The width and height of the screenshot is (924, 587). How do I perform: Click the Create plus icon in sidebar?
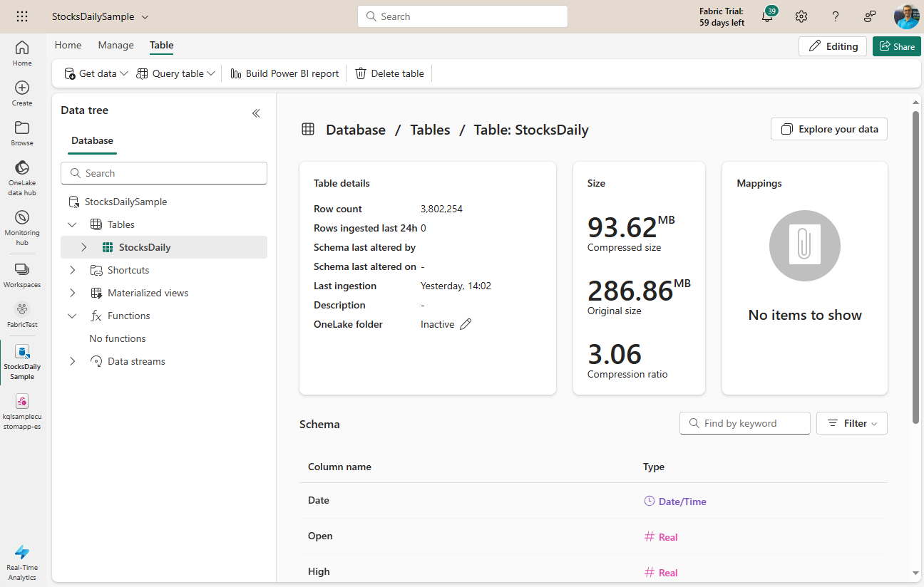pos(22,88)
